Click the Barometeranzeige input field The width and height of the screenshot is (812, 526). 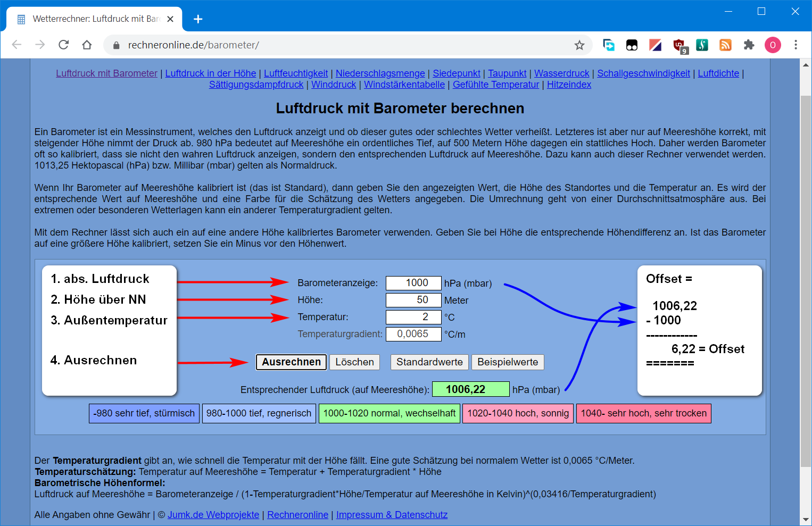[x=413, y=283]
